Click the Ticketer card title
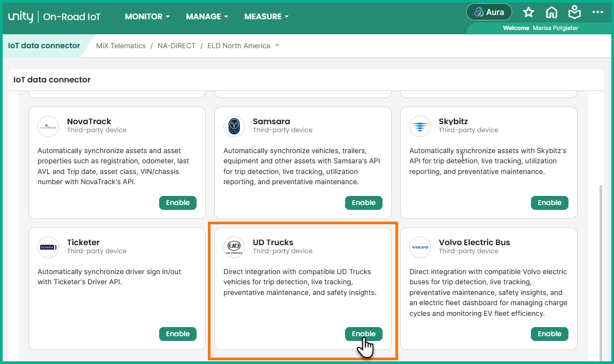The image size is (614, 364). tap(83, 242)
